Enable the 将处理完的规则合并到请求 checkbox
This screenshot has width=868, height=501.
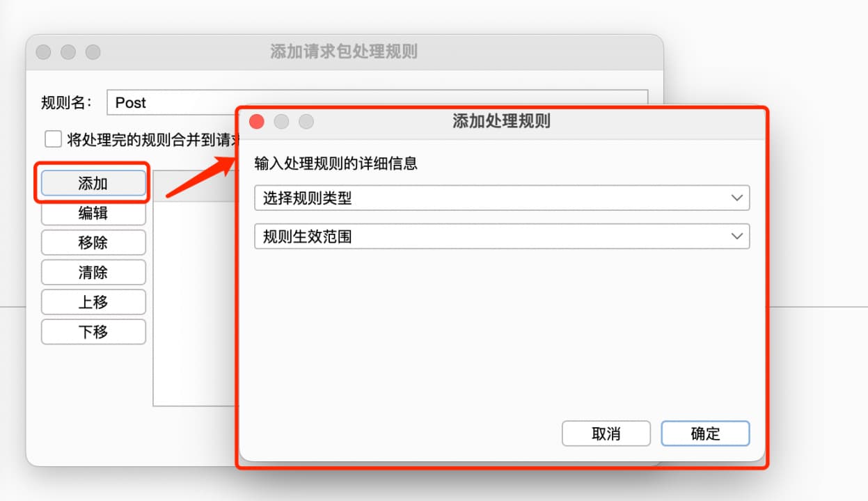(x=53, y=139)
